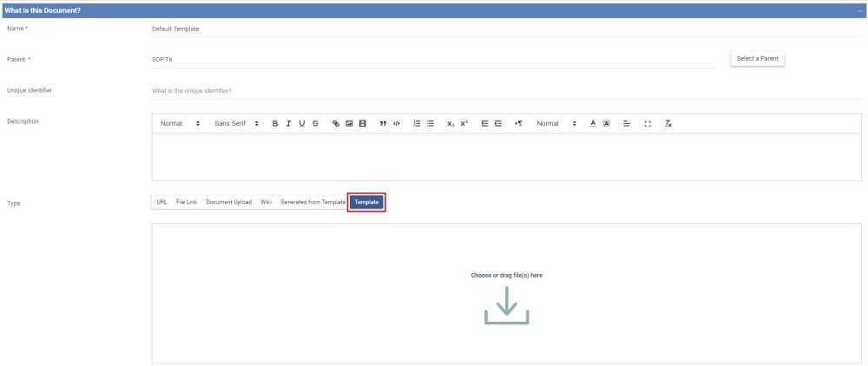Open the Sans Serif font dropdown

[x=236, y=124]
